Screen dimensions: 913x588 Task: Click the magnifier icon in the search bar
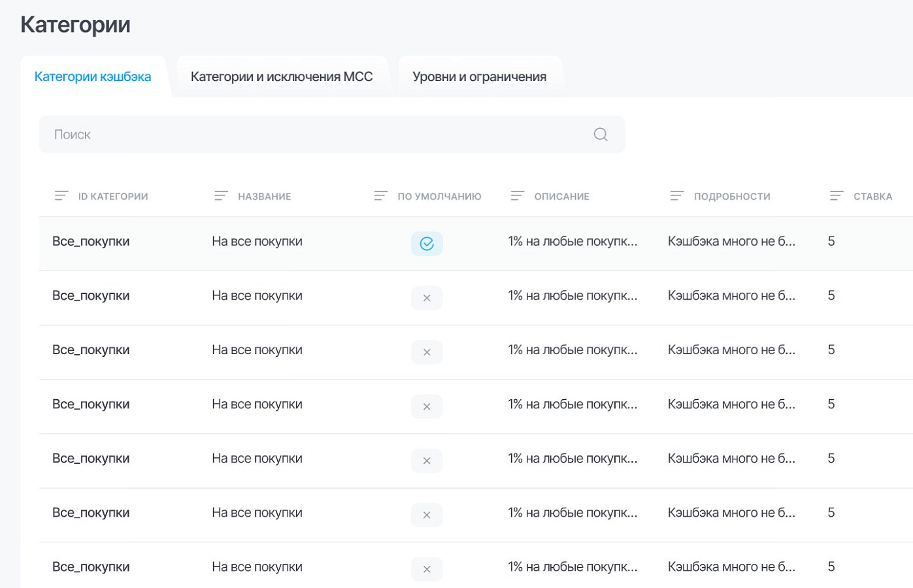601,135
